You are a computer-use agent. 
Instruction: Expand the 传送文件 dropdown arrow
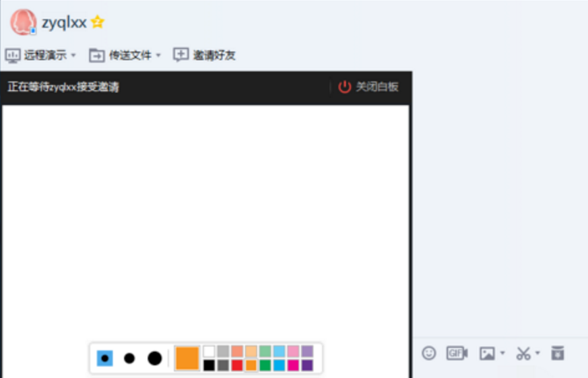pos(158,55)
